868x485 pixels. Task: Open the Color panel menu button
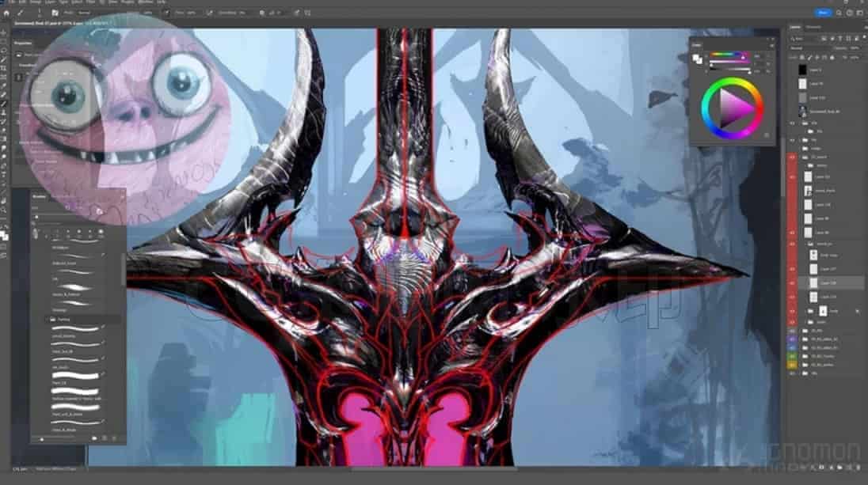pyautogui.click(x=771, y=45)
